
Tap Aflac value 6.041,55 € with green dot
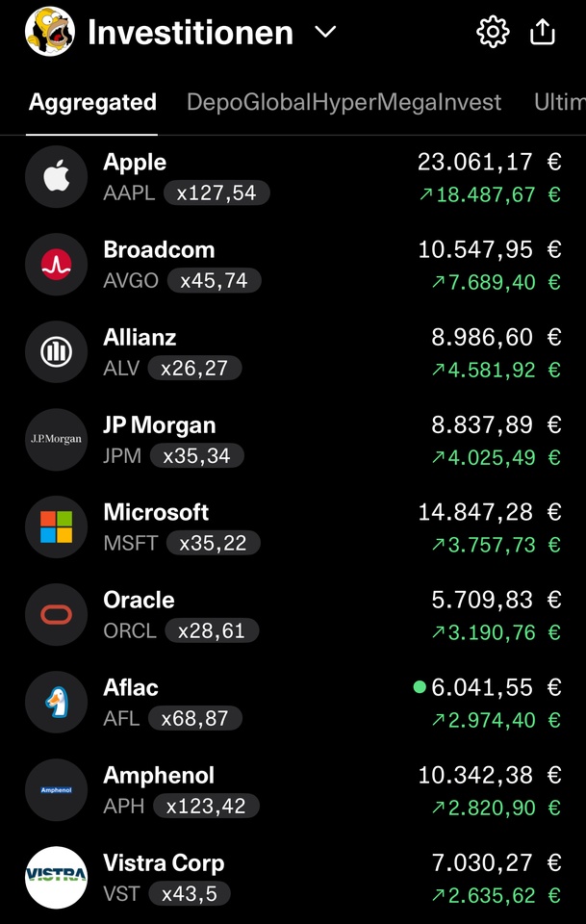point(488,687)
